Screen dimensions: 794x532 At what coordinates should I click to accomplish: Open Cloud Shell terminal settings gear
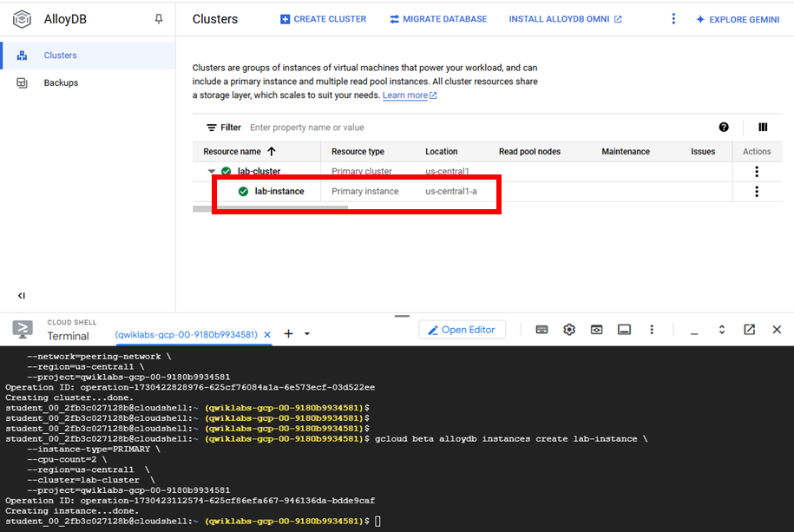click(x=569, y=329)
